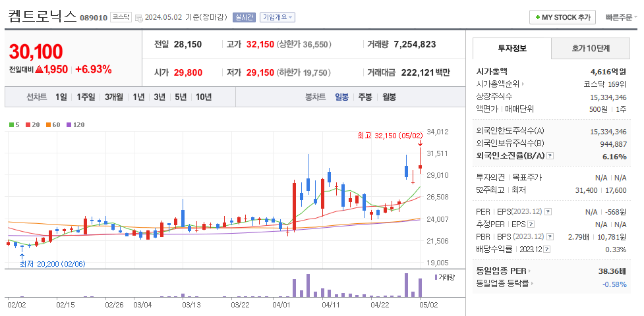This screenshot has height=316, width=644.
Task: Click the 거래량 volume legend marker
Action: pyautogui.click(x=445, y=277)
